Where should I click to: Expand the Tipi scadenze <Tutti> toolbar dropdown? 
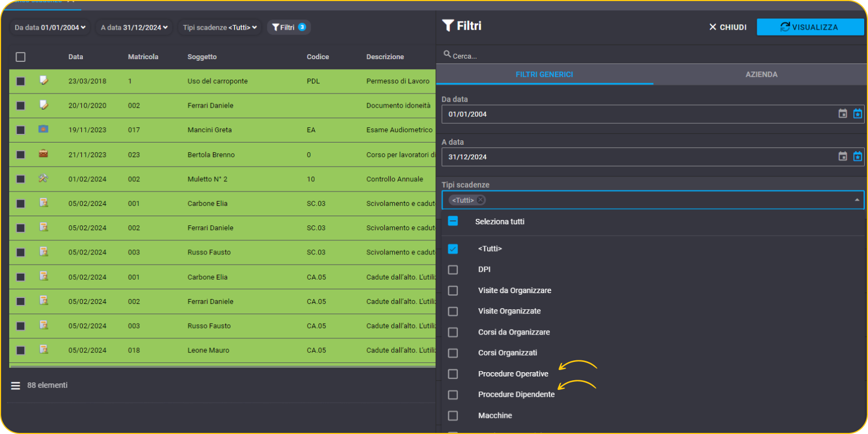tap(220, 27)
